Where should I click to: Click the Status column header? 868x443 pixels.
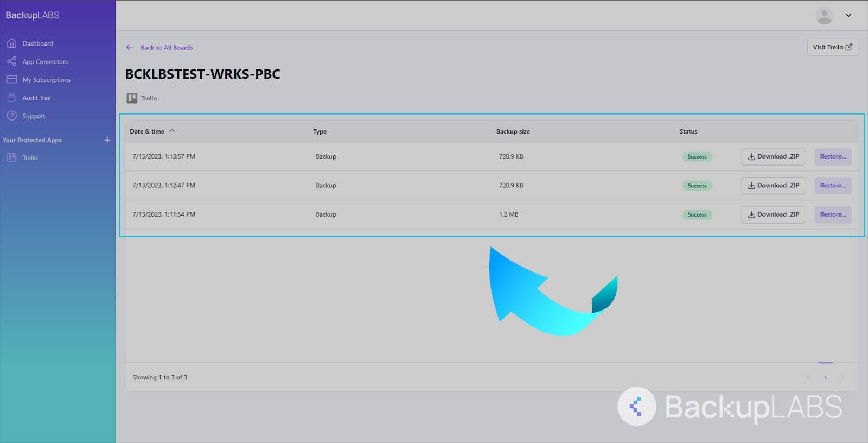688,131
